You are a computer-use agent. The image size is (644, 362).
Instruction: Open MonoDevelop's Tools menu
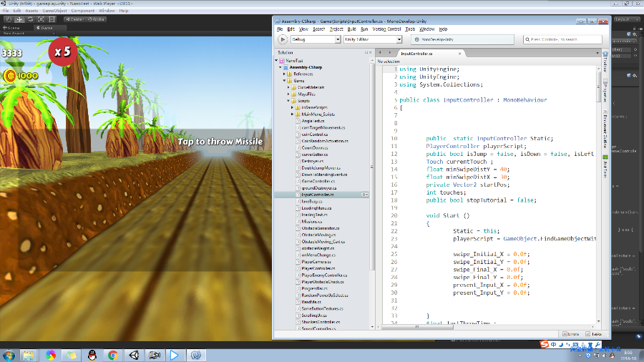tap(410, 29)
